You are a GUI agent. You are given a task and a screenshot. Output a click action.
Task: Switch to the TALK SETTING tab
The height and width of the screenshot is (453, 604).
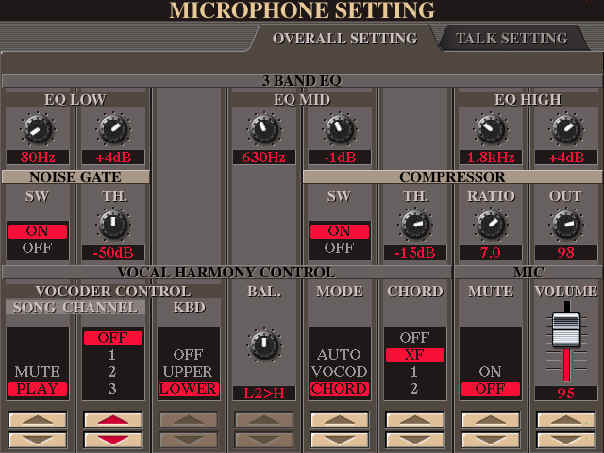(x=512, y=38)
